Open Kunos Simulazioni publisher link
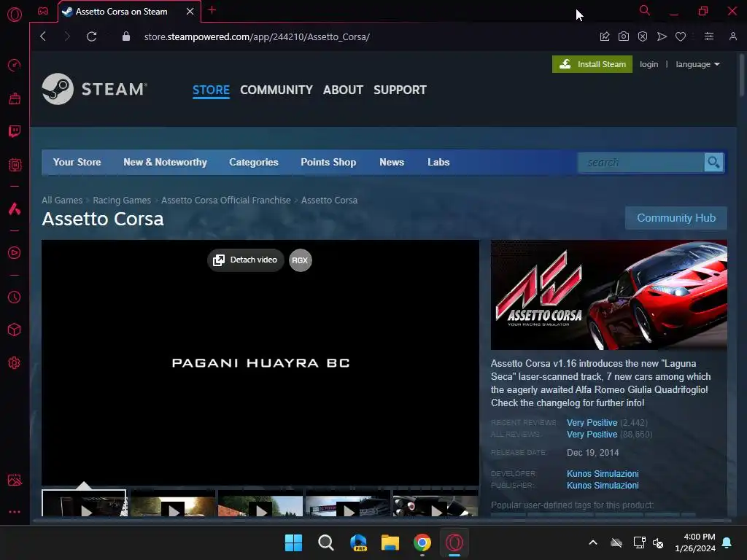Viewport: 747px width, 560px height. click(603, 485)
